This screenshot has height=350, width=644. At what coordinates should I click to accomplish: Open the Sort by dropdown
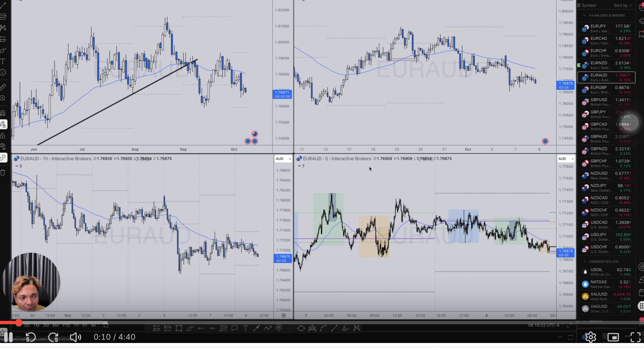coord(623,5)
